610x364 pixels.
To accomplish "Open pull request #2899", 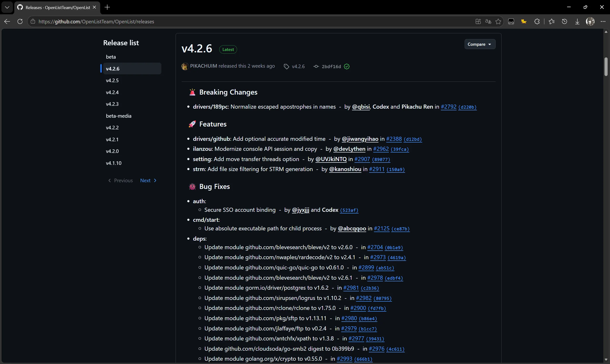I will point(366,268).
